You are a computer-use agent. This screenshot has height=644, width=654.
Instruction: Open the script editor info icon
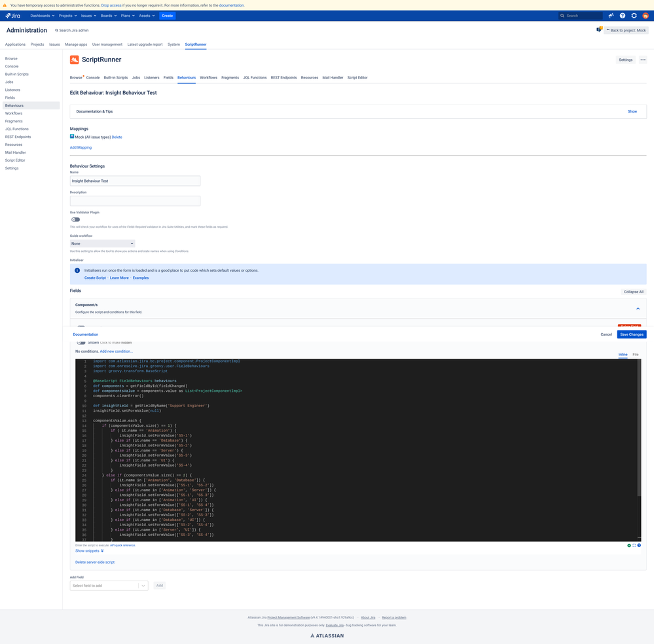[640, 545]
